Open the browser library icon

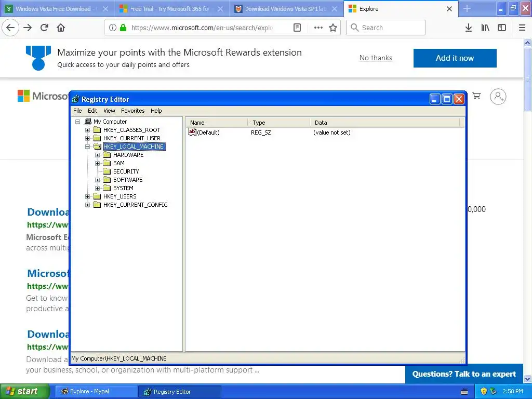pos(485,28)
